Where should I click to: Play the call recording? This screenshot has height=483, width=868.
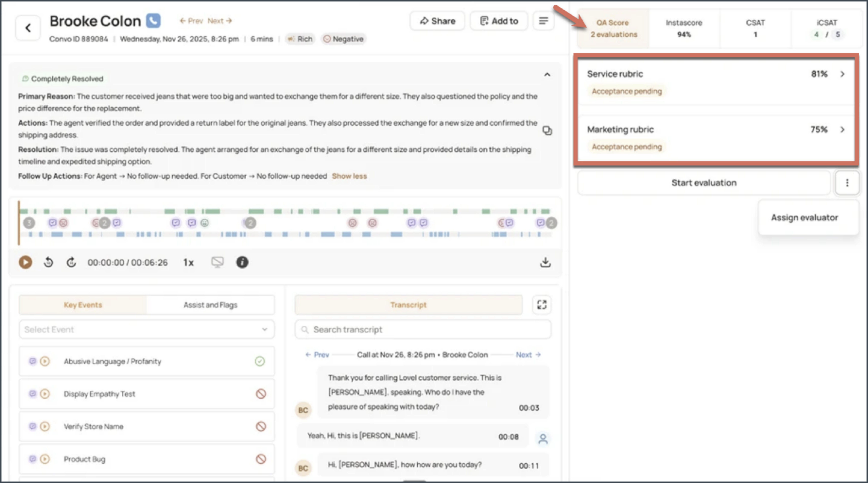(25, 262)
